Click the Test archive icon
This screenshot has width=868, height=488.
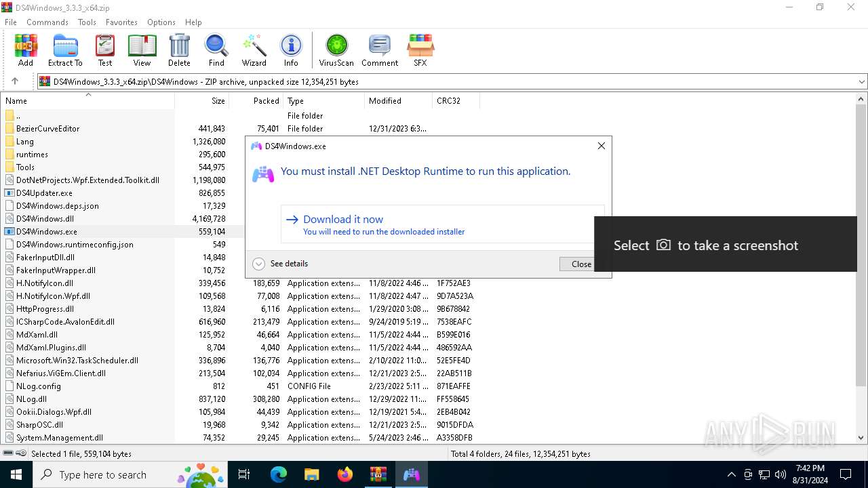[x=105, y=51]
